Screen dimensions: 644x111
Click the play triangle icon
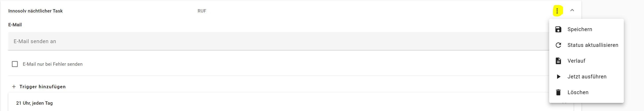558,77
